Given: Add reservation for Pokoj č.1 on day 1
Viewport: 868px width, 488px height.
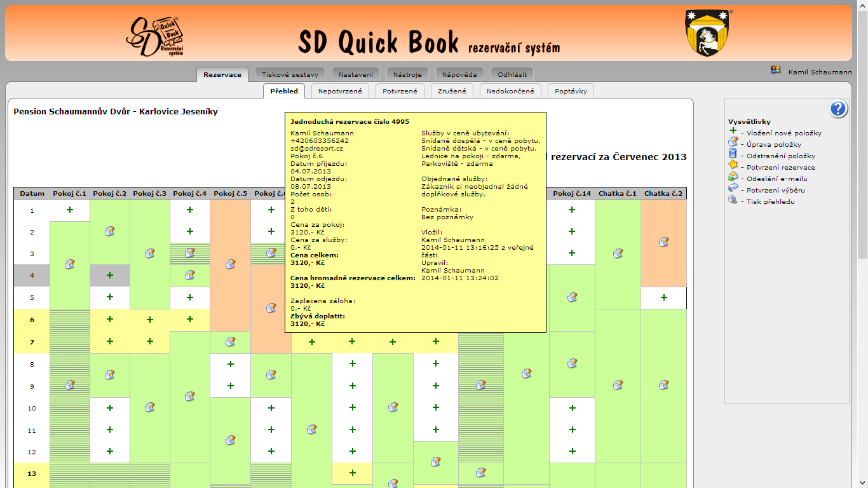Looking at the screenshot, I should coord(70,210).
